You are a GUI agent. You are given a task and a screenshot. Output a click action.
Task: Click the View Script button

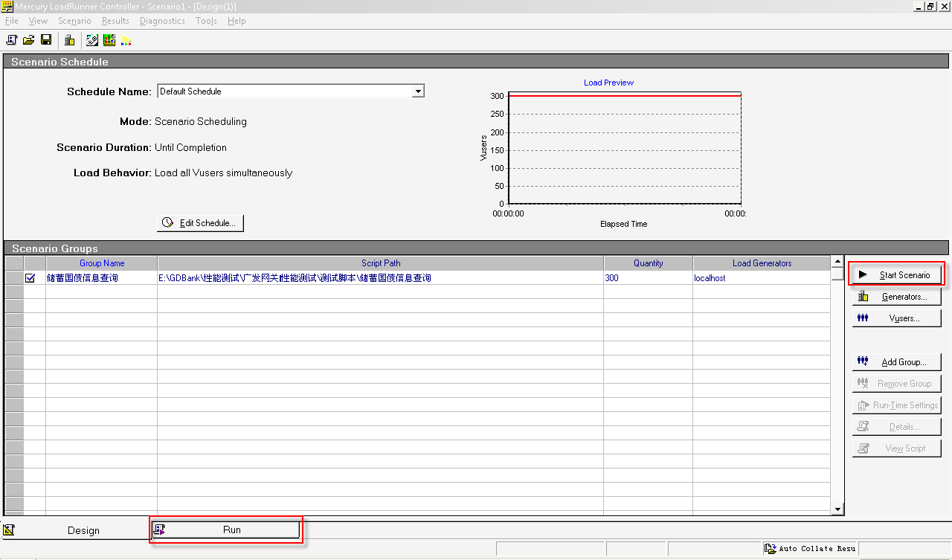point(897,448)
